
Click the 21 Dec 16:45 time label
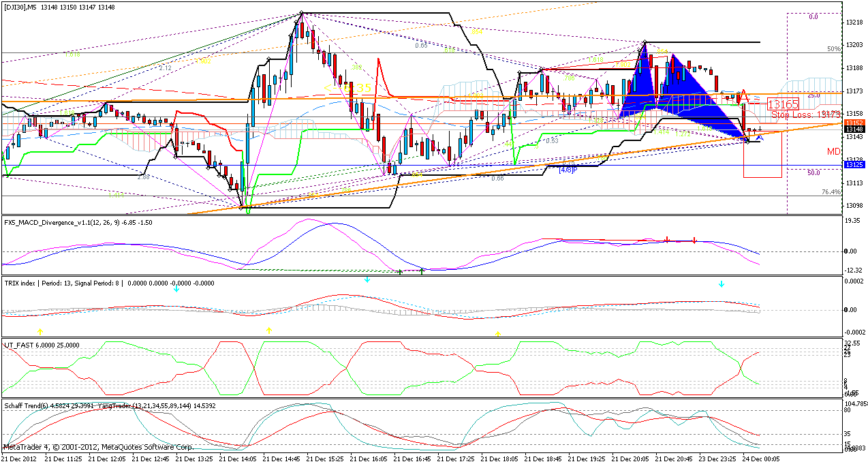411,459
